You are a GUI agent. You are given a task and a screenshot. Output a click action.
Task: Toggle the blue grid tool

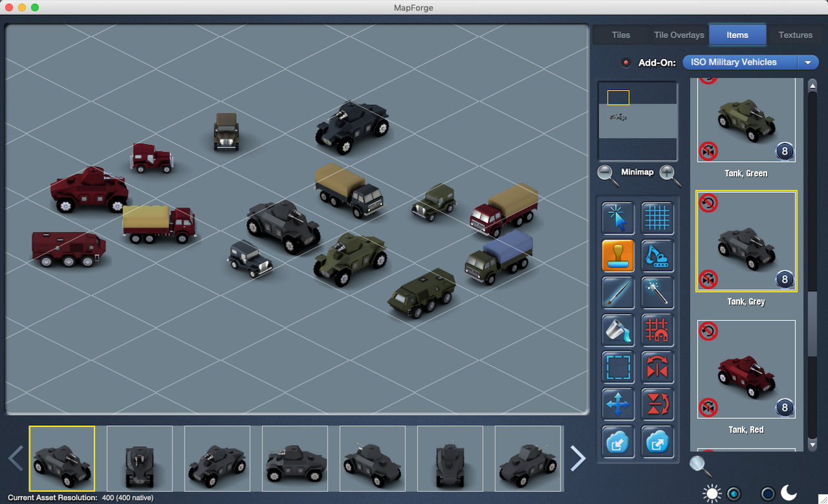point(657,218)
